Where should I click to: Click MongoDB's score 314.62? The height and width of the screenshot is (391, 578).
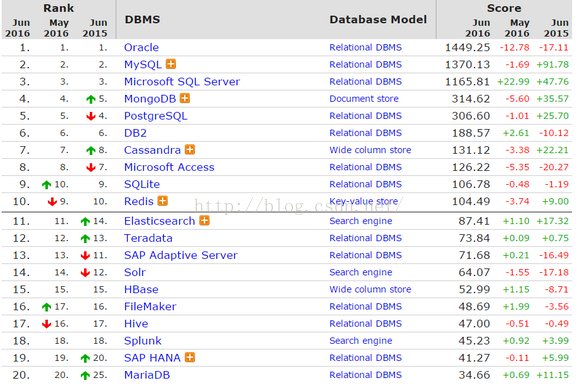pos(471,99)
